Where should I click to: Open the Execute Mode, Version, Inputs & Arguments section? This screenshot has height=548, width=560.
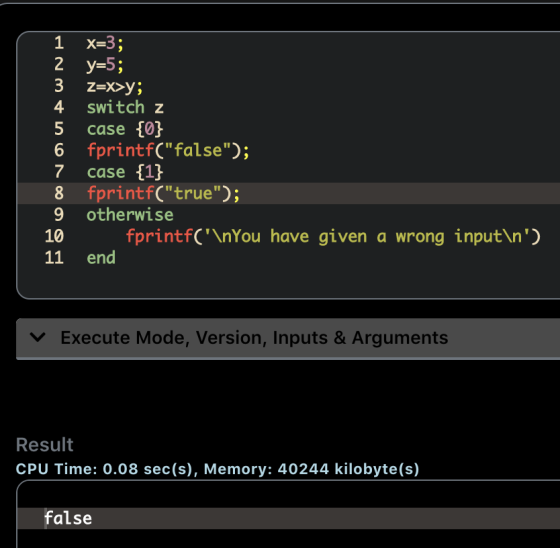288,338
